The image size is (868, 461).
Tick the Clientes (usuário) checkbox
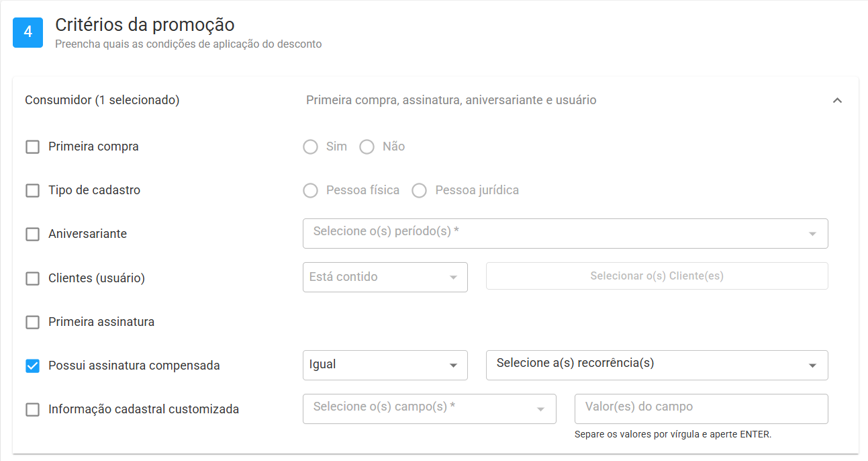[32, 278]
